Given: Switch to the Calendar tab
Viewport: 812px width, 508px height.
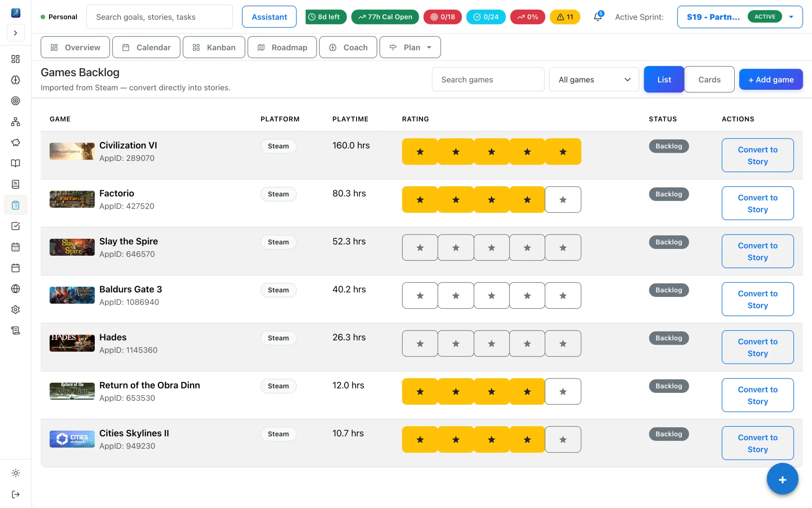Looking at the screenshot, I should 146,47.
